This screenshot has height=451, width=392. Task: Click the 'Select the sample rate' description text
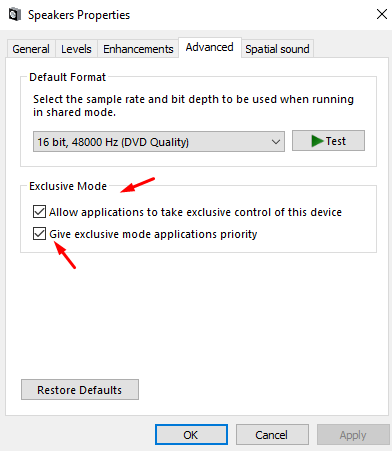pyautogui.click(x=193, y=106)
